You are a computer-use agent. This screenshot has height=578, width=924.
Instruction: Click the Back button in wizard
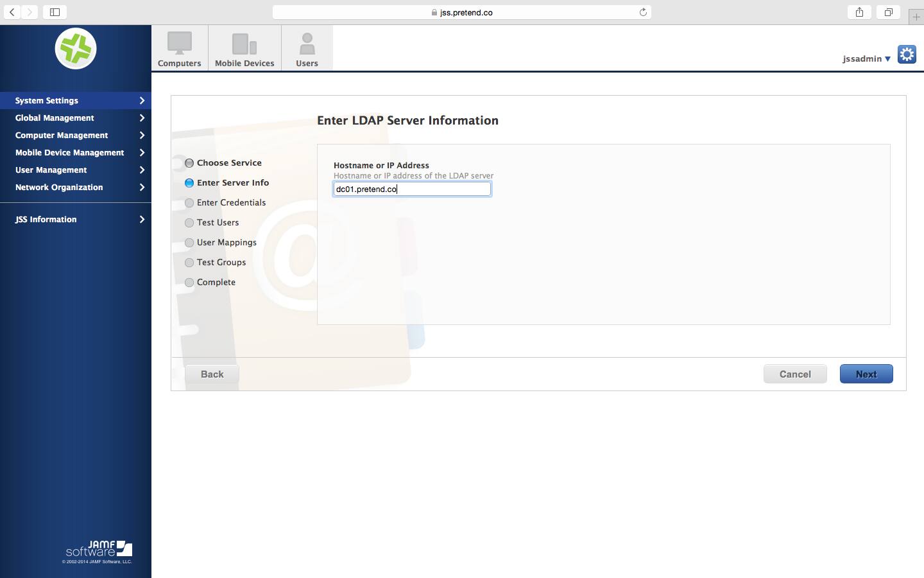212,374
